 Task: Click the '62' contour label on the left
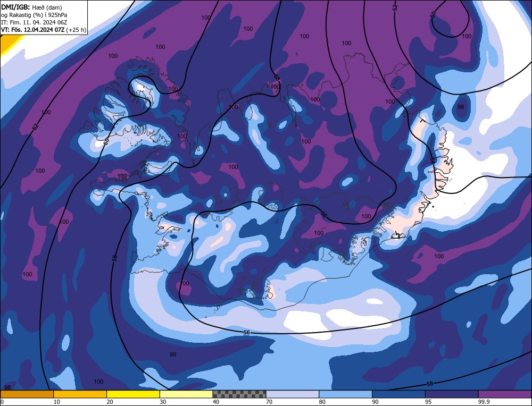pyautogui.click(x=36, y=127)
